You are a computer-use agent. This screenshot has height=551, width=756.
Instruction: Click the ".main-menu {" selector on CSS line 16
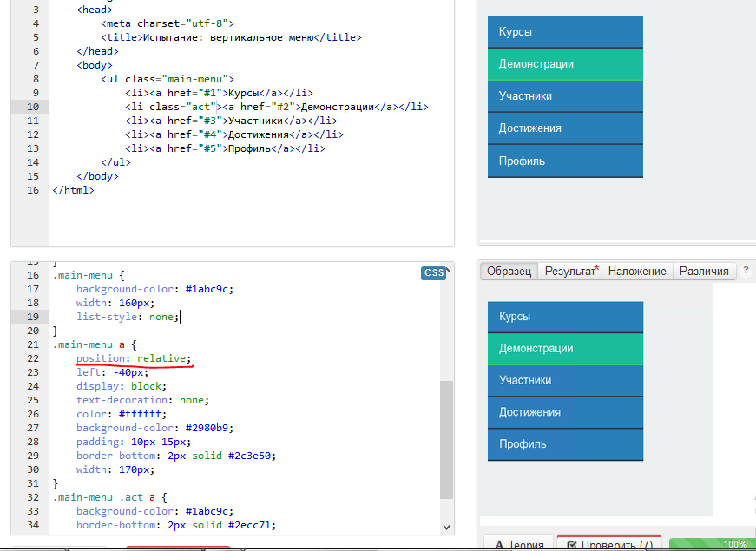coord(89,275)
